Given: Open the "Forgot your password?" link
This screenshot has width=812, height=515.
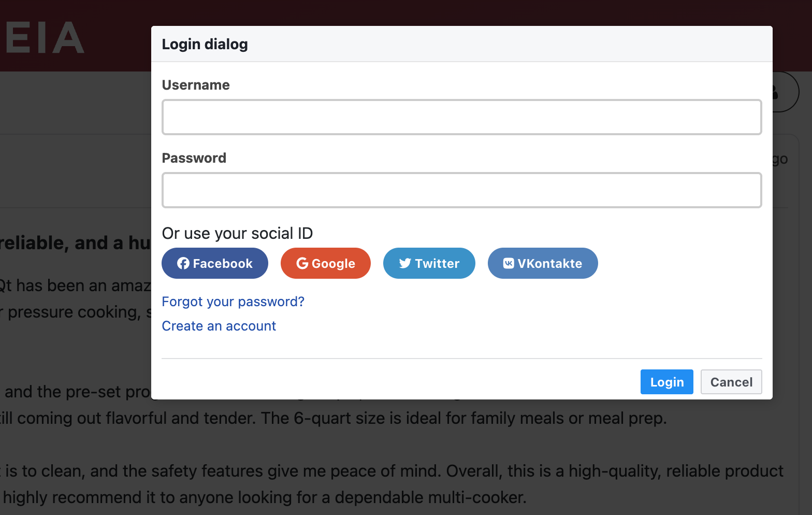Looking at the screenshot, I should [233, 302].
